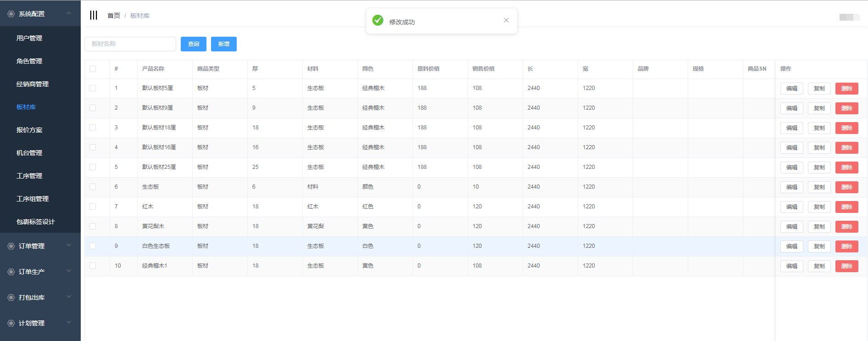Check the row for 默认板材5厘
Image resolution: width=868 pixels, height=341 pixels.
tap(93, 88)
